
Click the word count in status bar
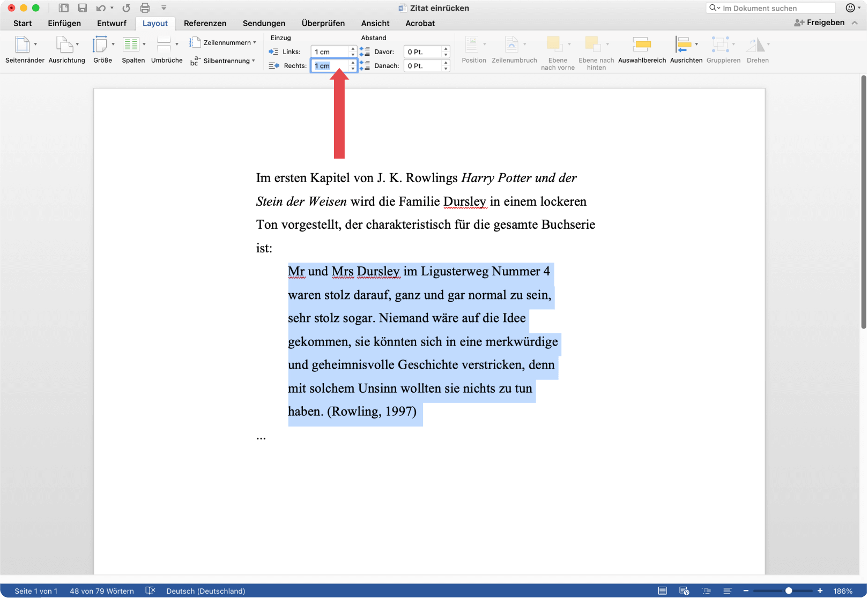pos(102,591)
